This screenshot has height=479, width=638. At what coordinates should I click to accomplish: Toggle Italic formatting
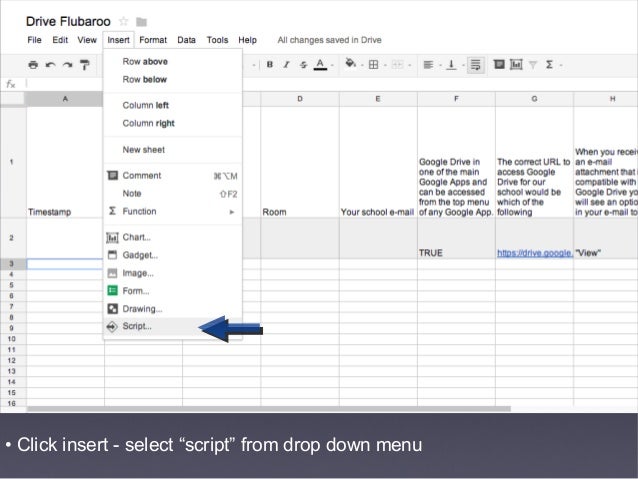point(286,65)
